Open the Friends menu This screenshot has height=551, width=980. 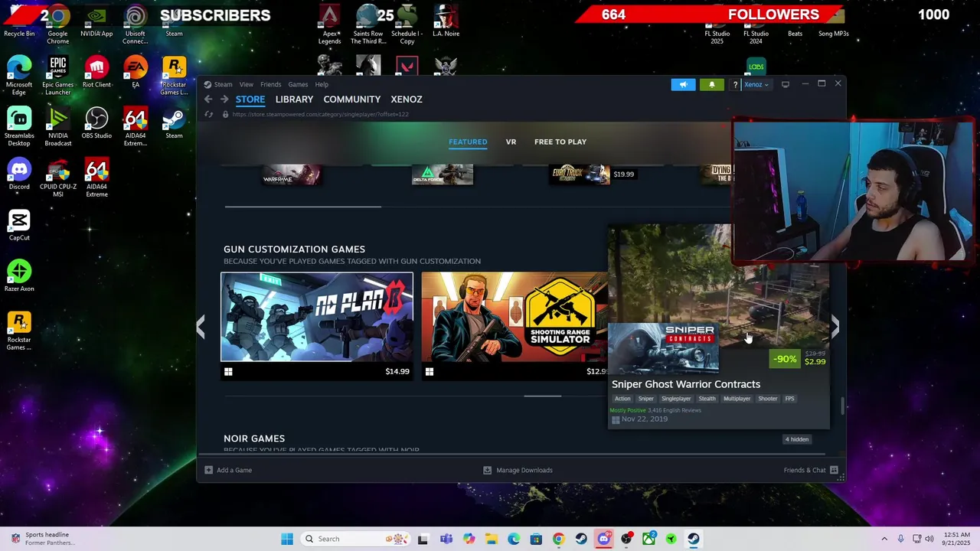(270, 84)
